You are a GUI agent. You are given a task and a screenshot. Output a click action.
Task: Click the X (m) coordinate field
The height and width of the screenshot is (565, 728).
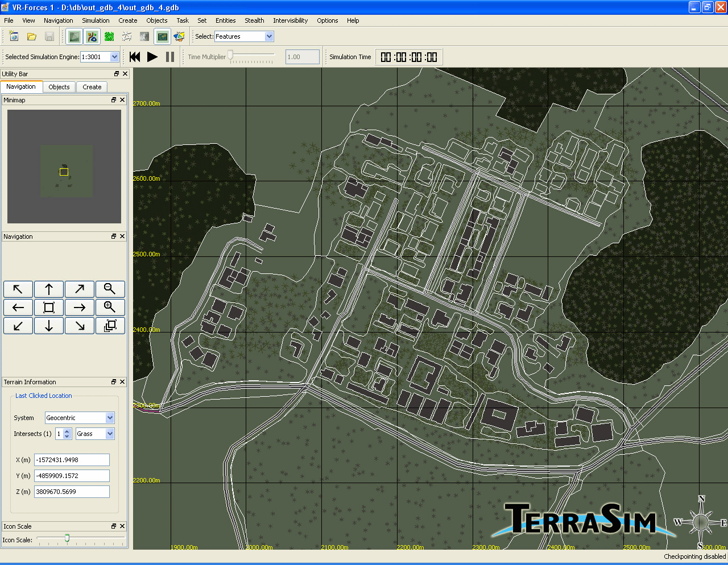coord(72,460)
